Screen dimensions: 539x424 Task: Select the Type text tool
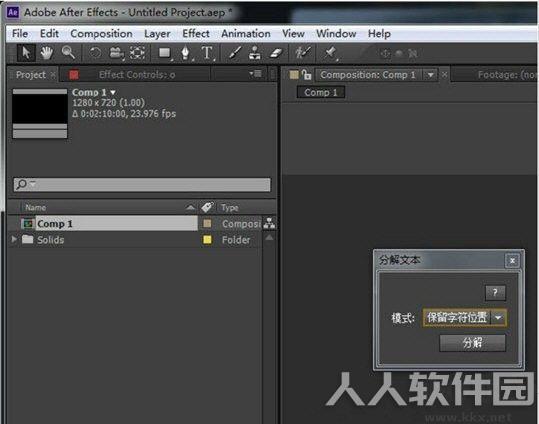tap(207, 53)
